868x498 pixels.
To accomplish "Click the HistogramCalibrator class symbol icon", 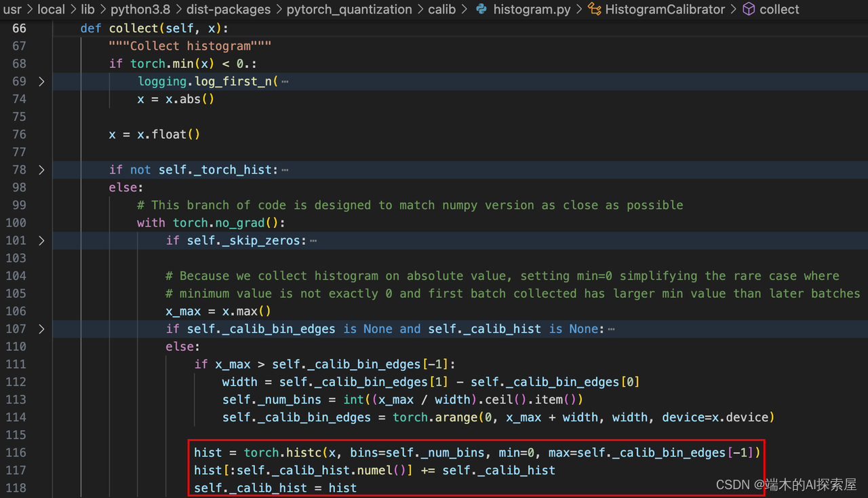I will click(x=594, y=9).
